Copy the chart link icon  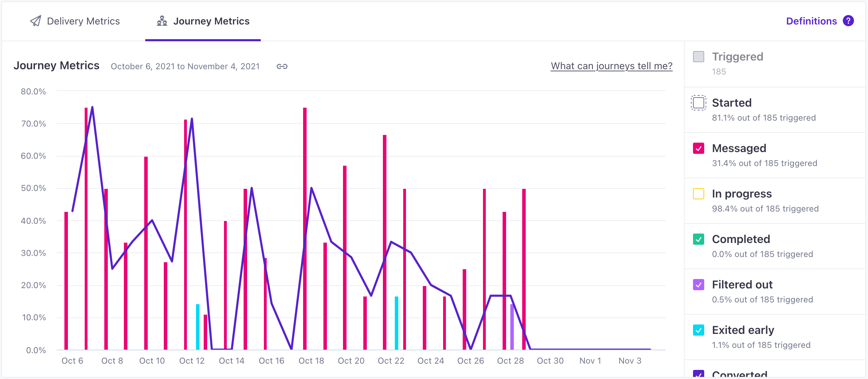pyautogui.click(x=282, y=66)
